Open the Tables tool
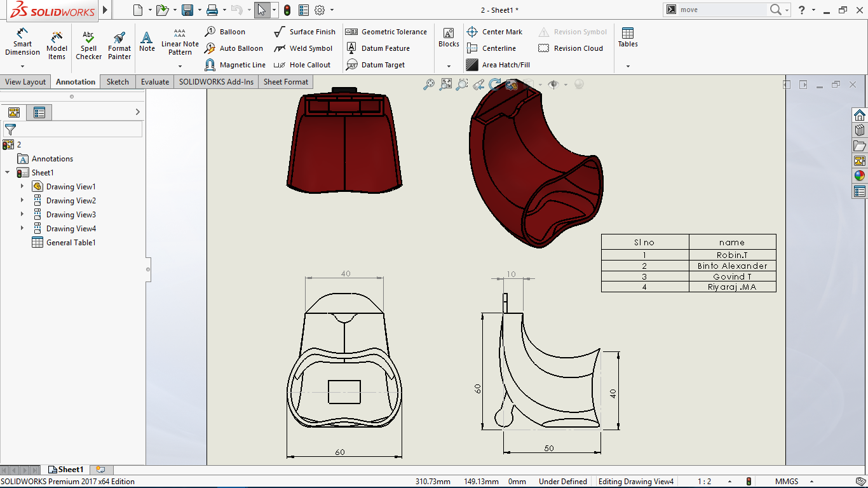This screenshot has width=868, height=488. point(628,38)
